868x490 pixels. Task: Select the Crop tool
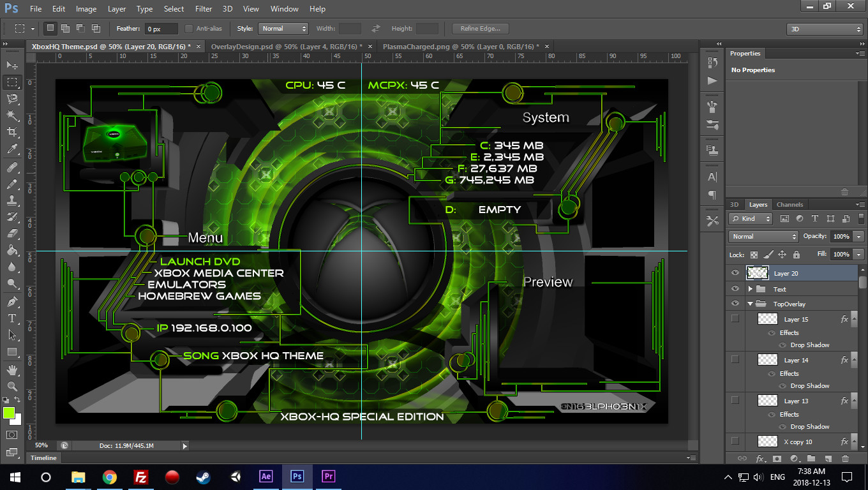click(12, 132)
